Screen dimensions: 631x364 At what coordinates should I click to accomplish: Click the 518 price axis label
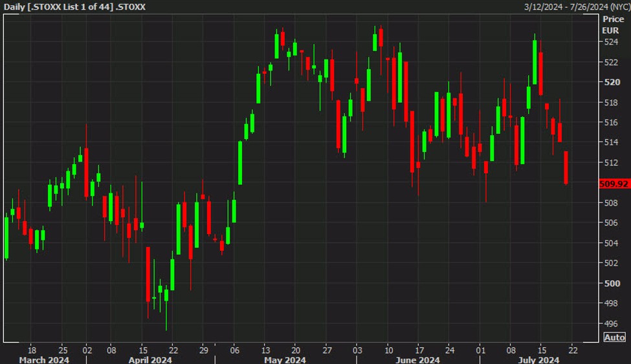click(611, 103)
